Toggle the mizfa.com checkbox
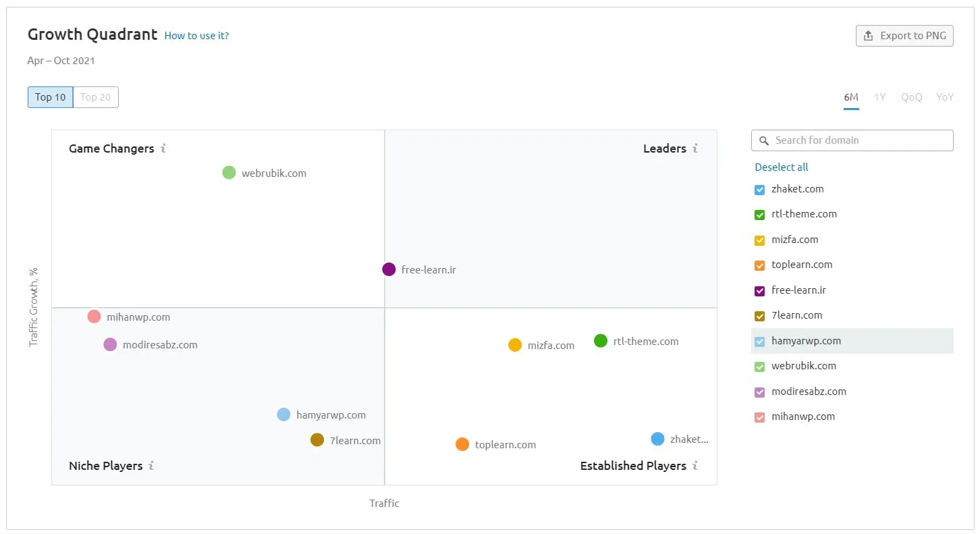Viewport: 980px width, 534px height. (760, 240)
